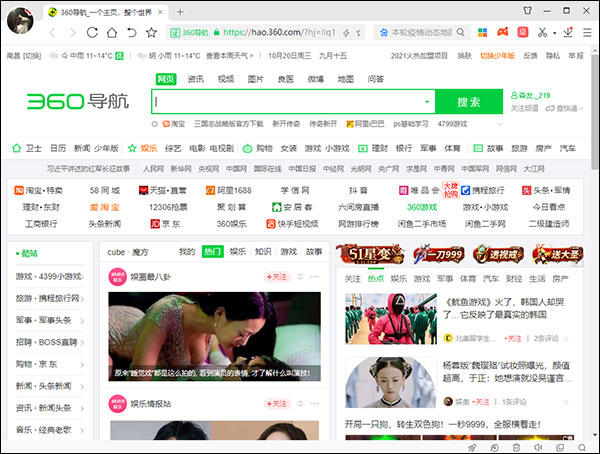600x454 pixels.
Task: Close the 360导航 browser tab
Action: 160,12
